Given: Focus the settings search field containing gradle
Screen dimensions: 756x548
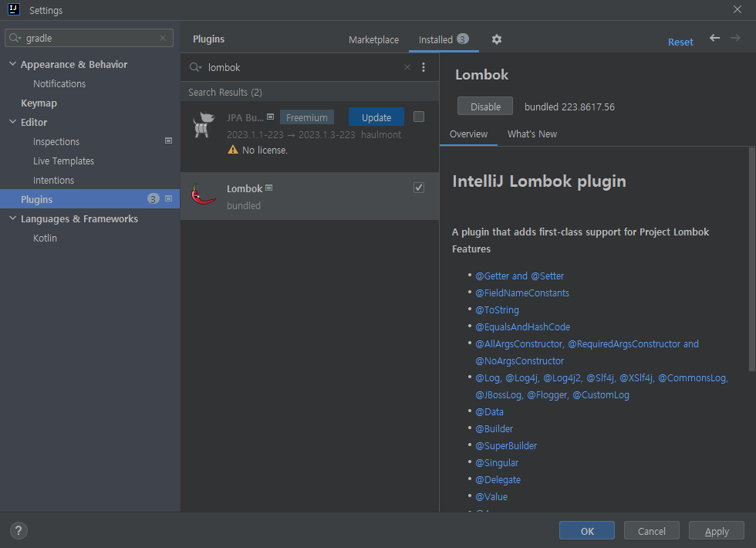Looking at the screenshot, I should [x=89, y=38].
